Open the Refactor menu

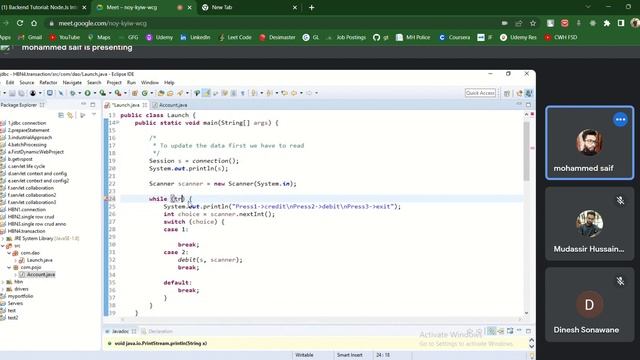48,82
